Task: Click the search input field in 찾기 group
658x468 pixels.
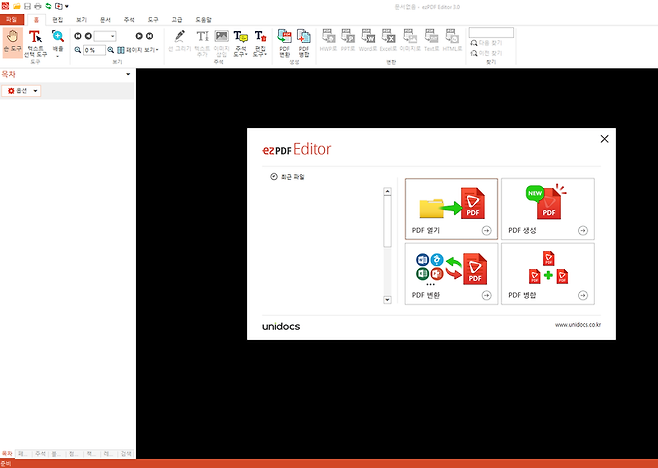Action: pyautogui.click(x=490, y=33)
